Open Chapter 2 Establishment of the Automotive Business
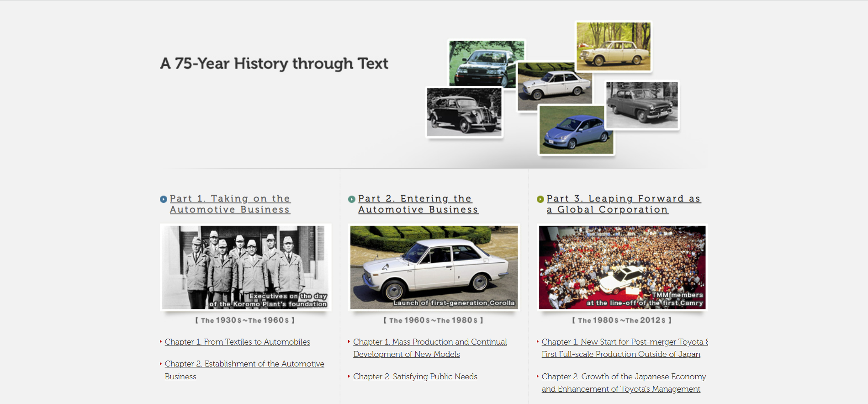 click(x=244, y=364)
